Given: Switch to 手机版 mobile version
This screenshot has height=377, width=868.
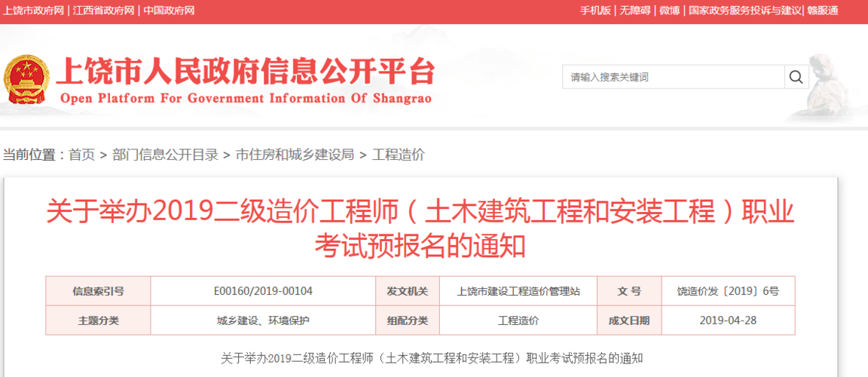Looking at the screenshot, I should [595, 11].
